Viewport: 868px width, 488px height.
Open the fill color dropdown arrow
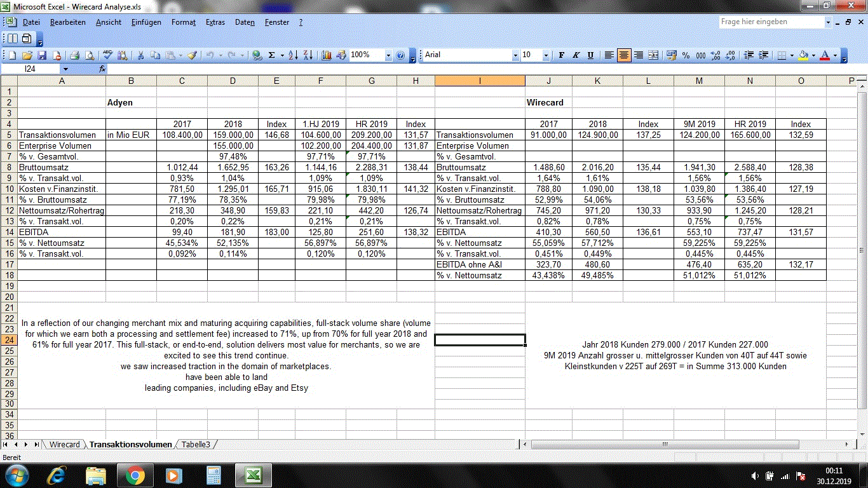pos(813,55)
